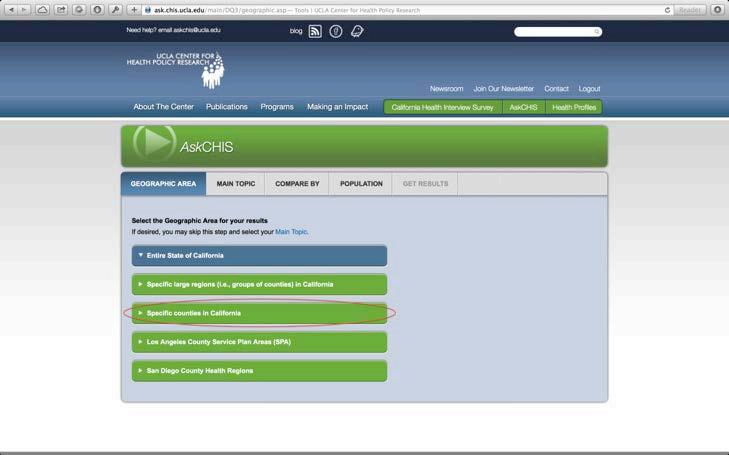This screenshot has width=729, height=455.
Task: Collapse Entire State of California section
Action: coord(259,256)
